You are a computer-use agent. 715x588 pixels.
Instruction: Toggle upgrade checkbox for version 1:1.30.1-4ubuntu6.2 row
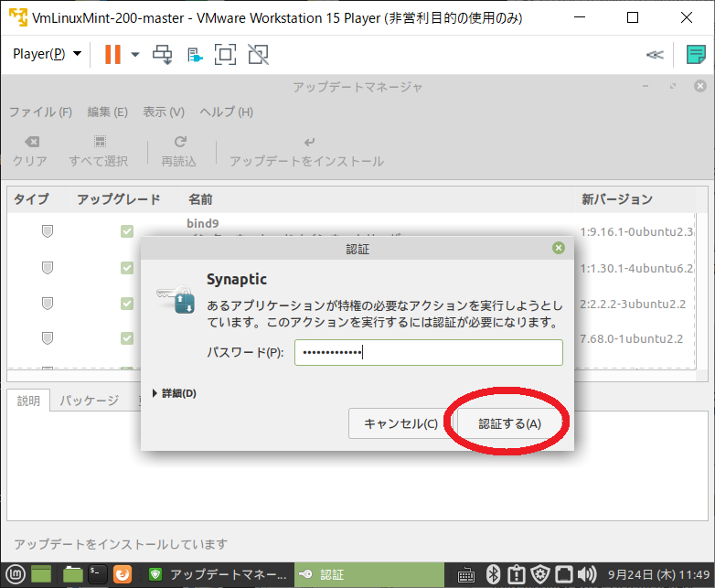click(127, 268)
